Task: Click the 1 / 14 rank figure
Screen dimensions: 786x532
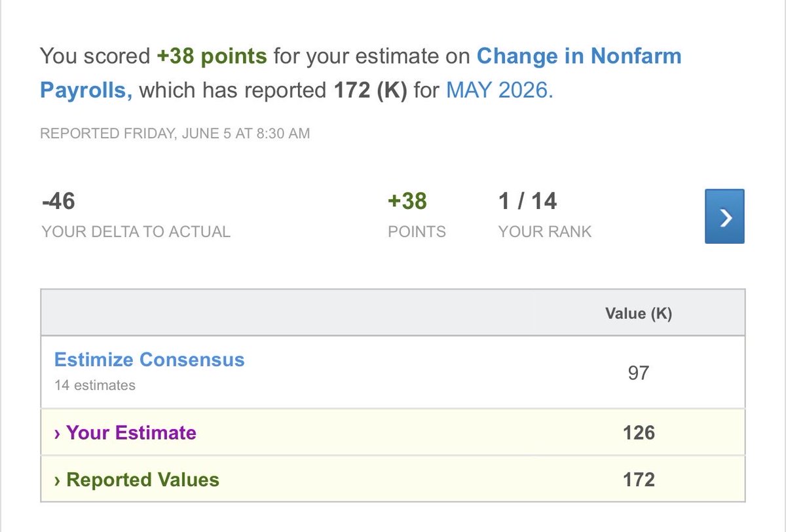Action: point(527,201)
